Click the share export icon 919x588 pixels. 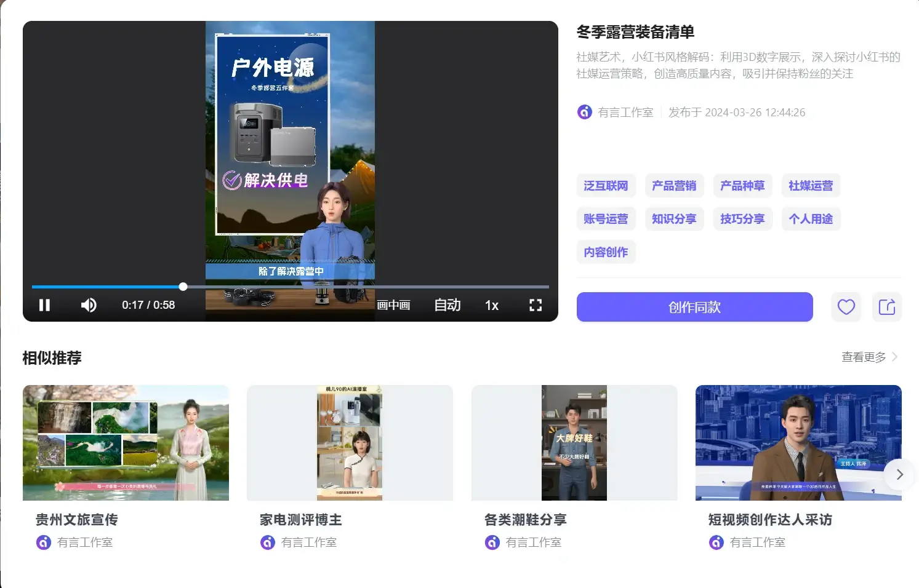click(x=886, y=307)
